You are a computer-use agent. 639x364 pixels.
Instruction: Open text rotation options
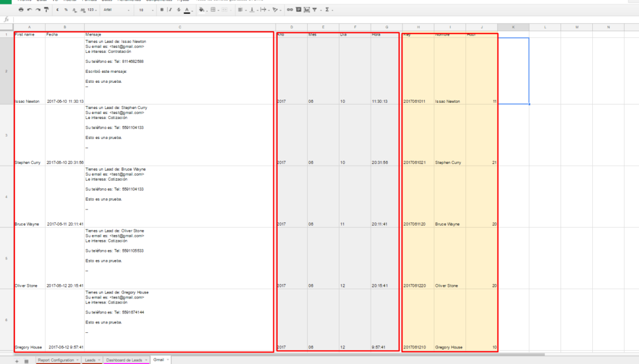click(276, 10)
